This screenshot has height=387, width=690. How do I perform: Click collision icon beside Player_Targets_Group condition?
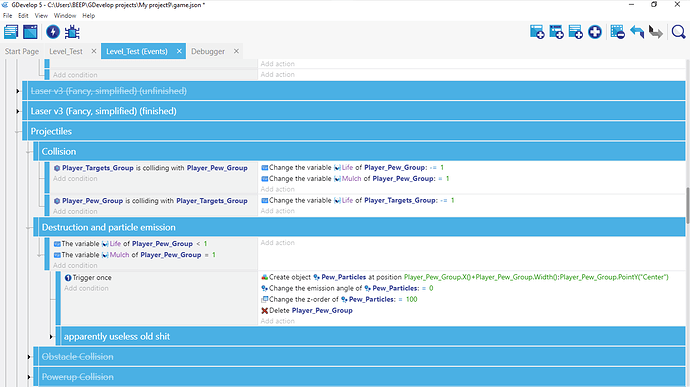coord(57,168)
